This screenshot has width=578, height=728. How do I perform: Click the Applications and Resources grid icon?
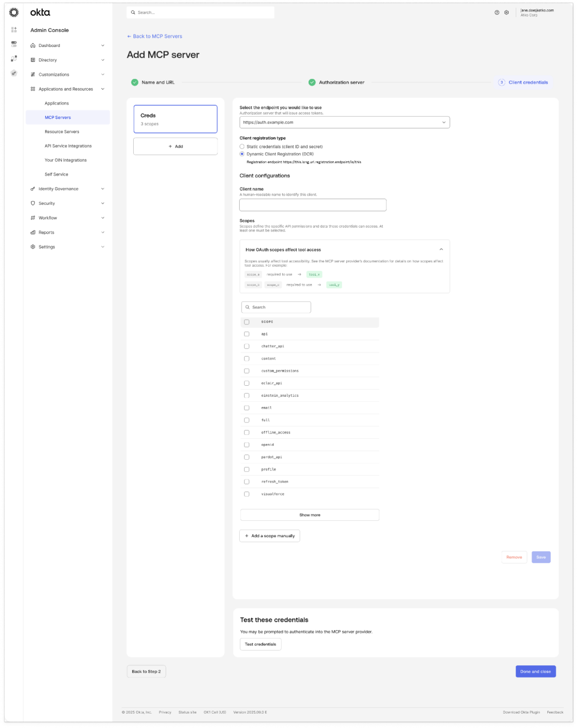coord(33,89)
